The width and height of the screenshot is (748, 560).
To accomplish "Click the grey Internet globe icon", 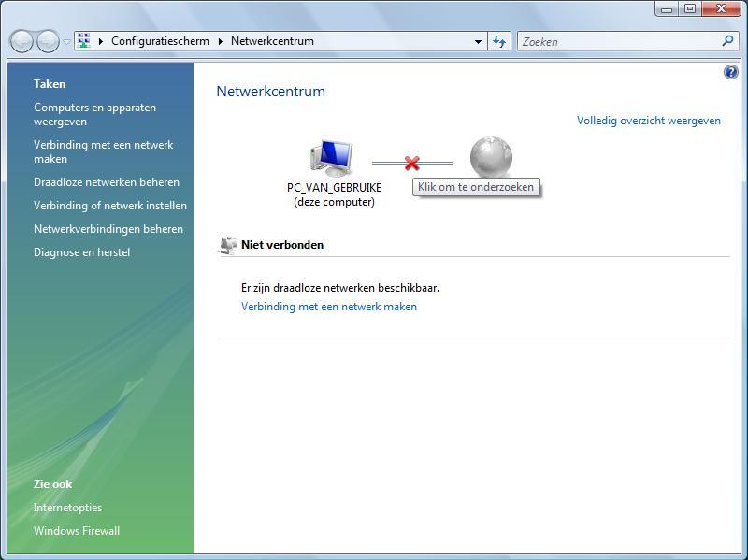I will pyautogui.click(x=491, y=157).
